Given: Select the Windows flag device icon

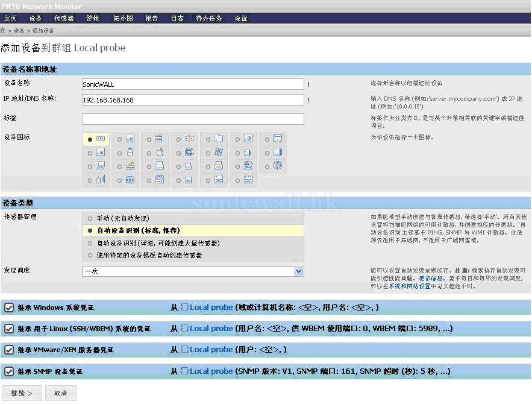Looking at the screenshot, I should [x=219, y=153].
